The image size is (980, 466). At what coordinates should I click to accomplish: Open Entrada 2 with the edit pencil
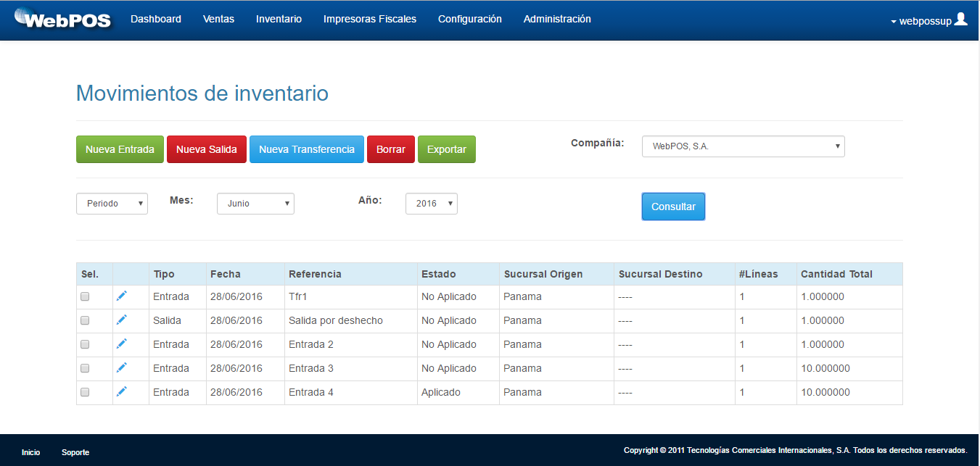coord(121,344)
